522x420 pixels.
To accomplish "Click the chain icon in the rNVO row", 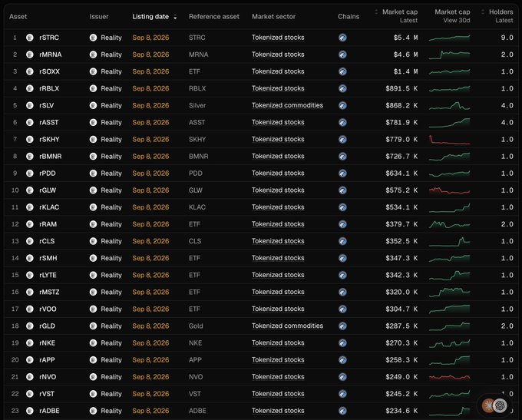I will [x=342, y=377].
